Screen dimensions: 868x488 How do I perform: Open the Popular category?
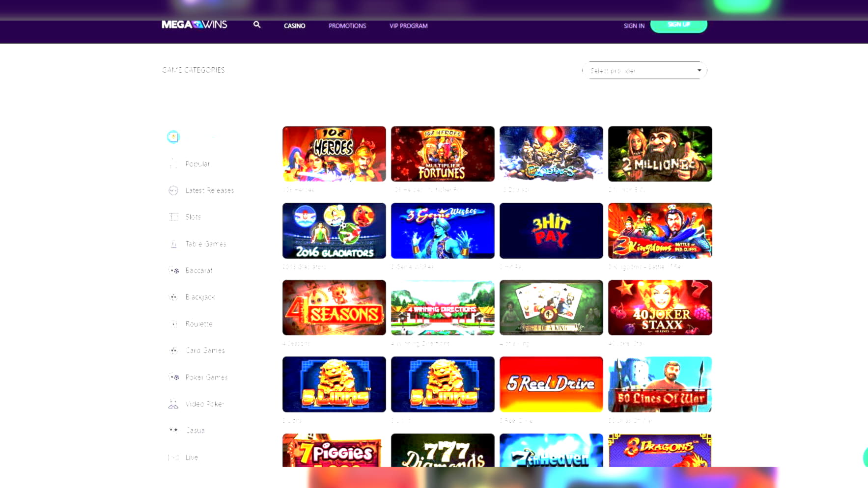point(197,164)
